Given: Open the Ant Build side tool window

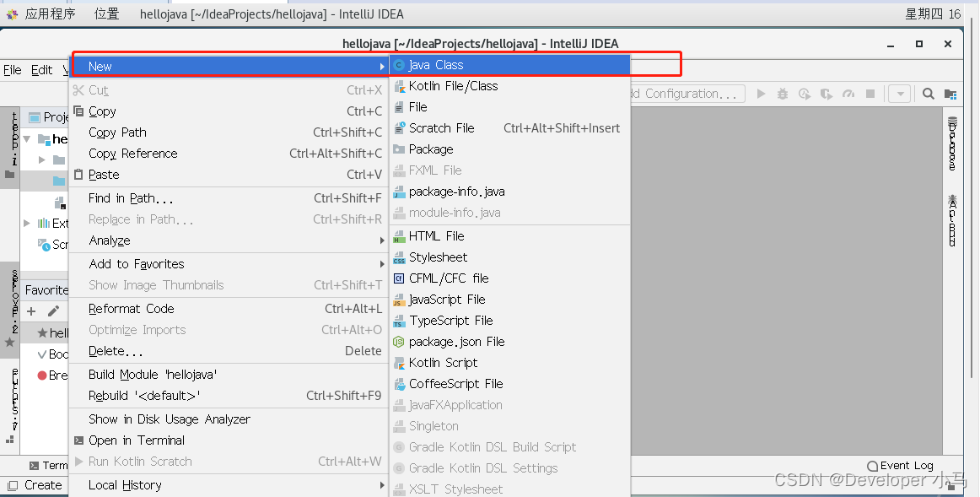Looking at the screenshot, I should tap(952, 220).
